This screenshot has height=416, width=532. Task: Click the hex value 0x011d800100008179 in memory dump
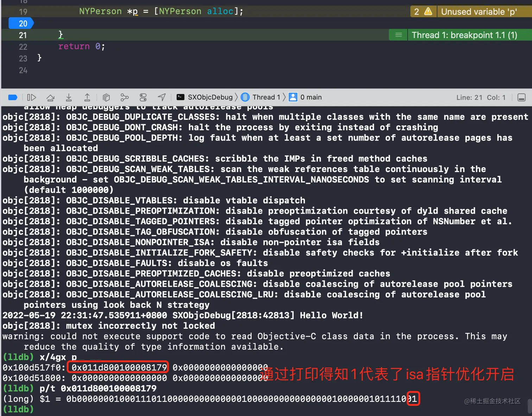pyautogui.click(x=119, y=367)
